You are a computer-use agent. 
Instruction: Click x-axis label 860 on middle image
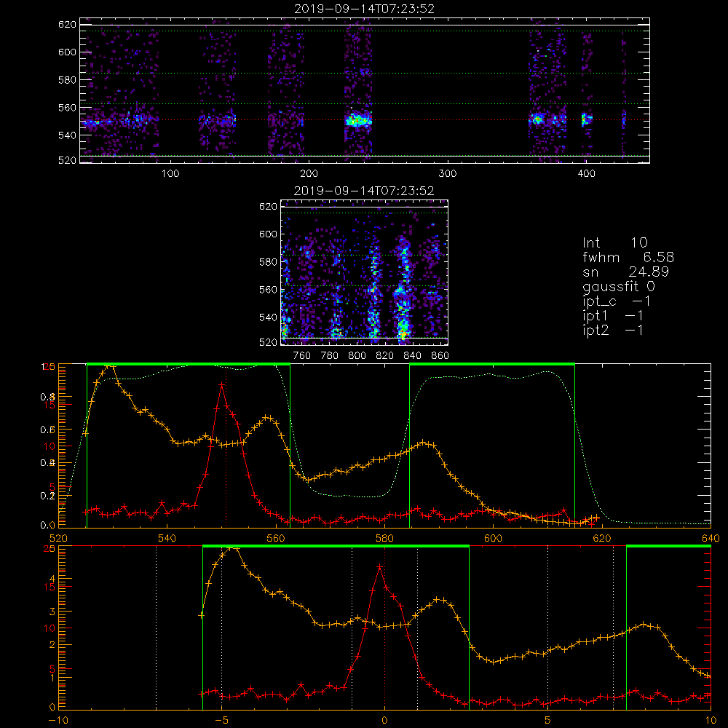click(440, 355)
